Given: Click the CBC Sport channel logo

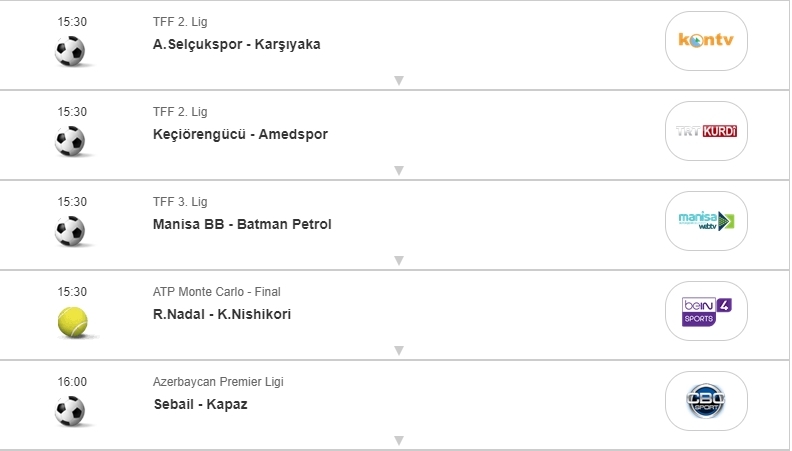Looking at the screenshot, I should tap(706, 401).
